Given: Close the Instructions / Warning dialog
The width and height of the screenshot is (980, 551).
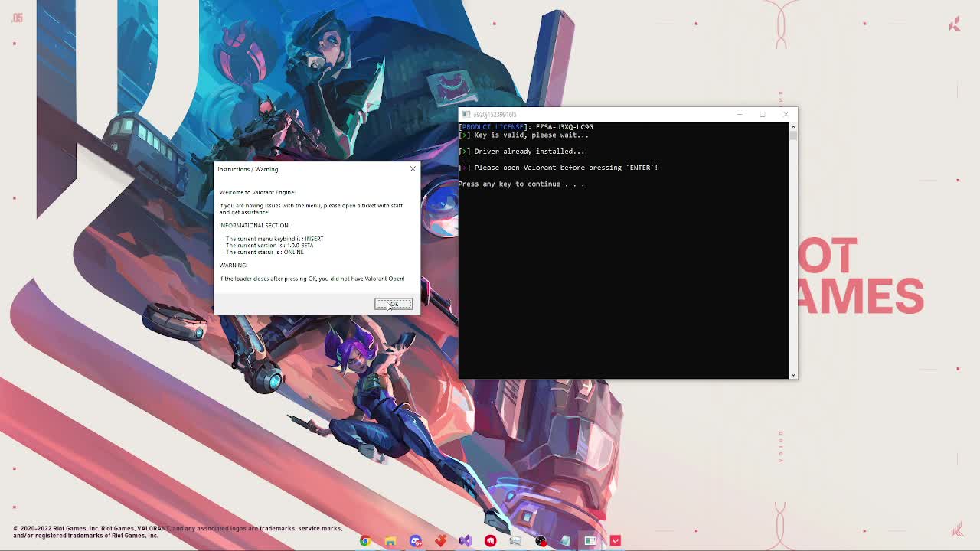Looking at the screenshot, I should click(413, 169).
